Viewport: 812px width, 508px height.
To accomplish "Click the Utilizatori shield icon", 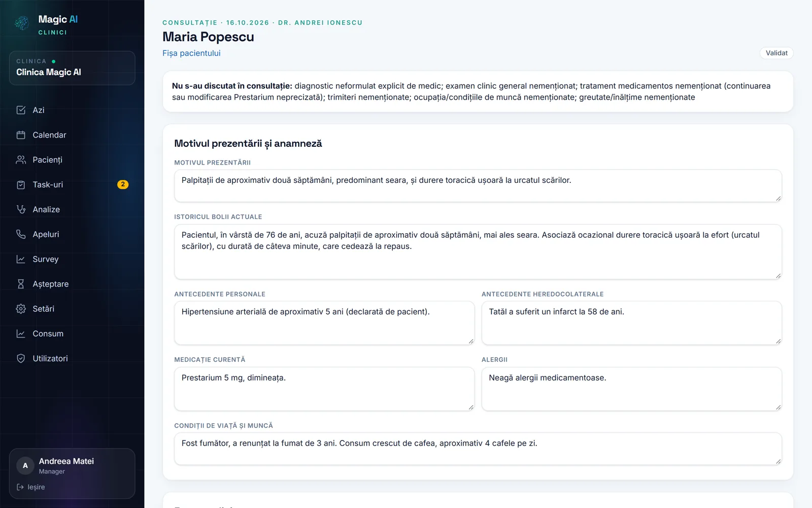I will [21, 359].
